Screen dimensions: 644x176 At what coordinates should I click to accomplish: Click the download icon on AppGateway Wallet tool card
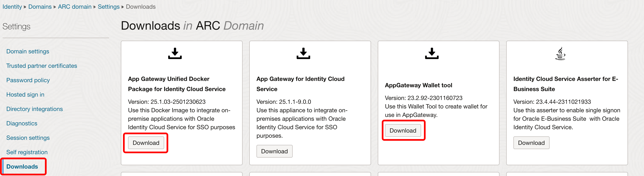pyautogui.click(x=432, y=53)
